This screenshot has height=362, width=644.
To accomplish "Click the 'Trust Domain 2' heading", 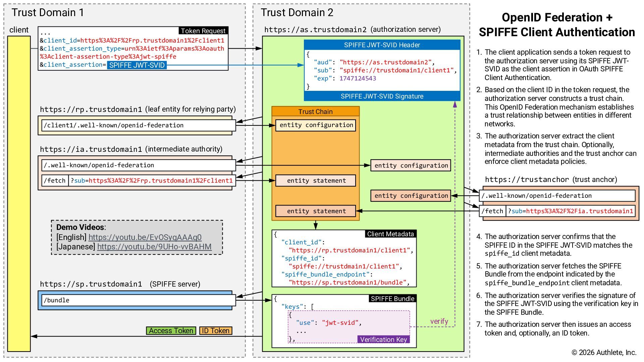I will click(x=297, y=13).
